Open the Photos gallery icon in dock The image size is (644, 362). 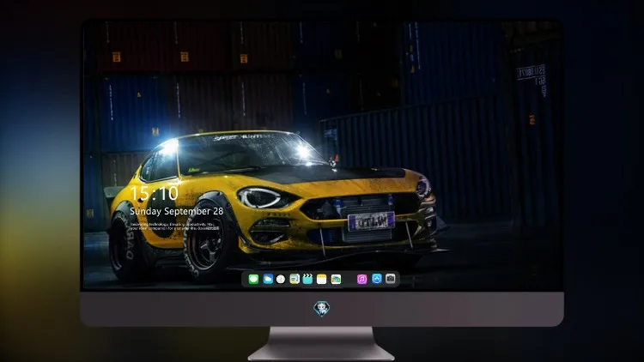336,279
